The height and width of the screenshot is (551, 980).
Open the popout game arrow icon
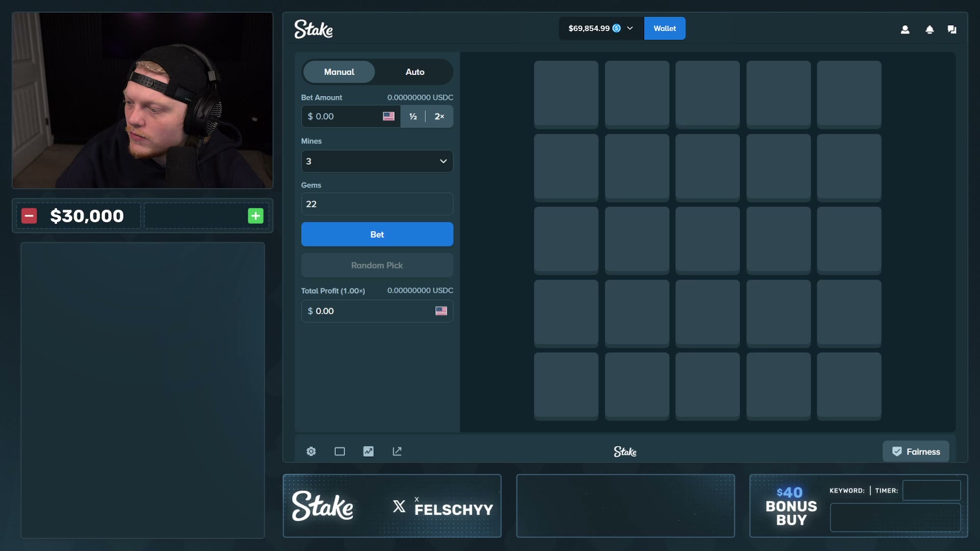[x=397, y=452]
